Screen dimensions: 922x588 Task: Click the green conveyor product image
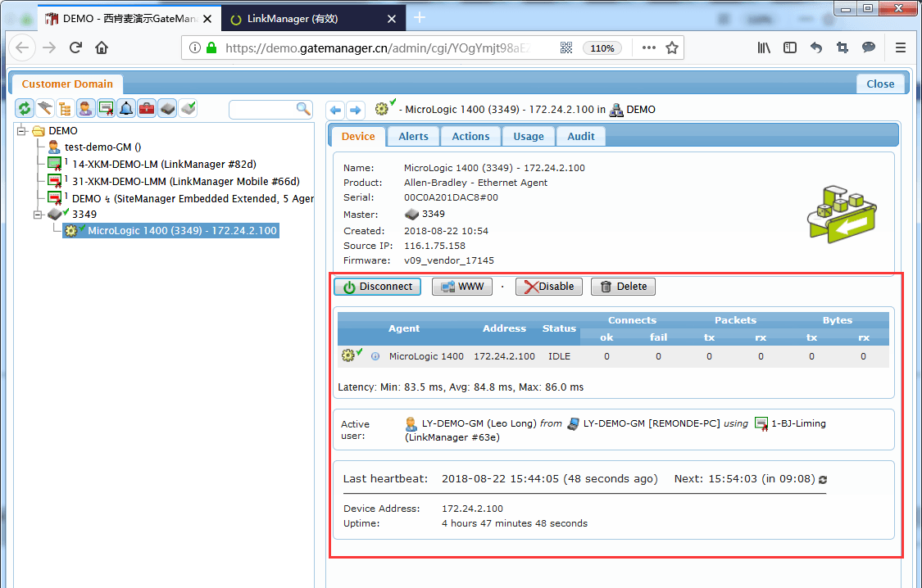point(842,214)
